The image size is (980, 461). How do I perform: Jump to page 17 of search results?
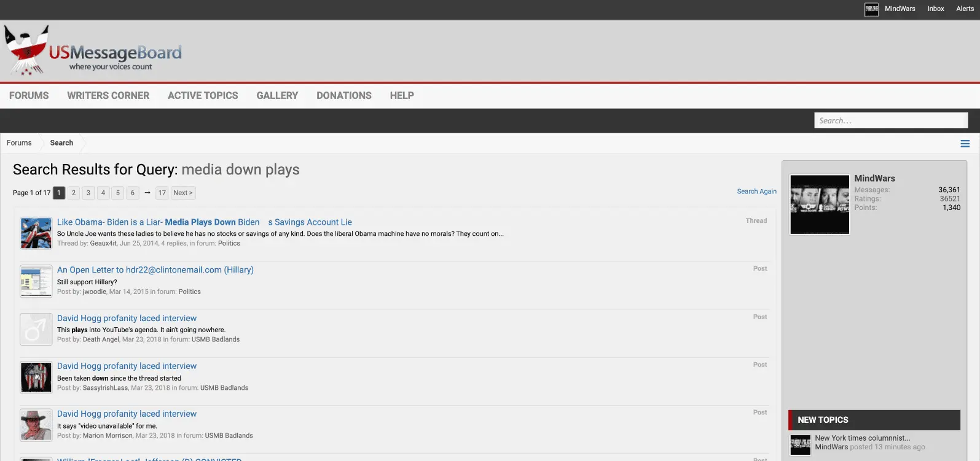162,193
